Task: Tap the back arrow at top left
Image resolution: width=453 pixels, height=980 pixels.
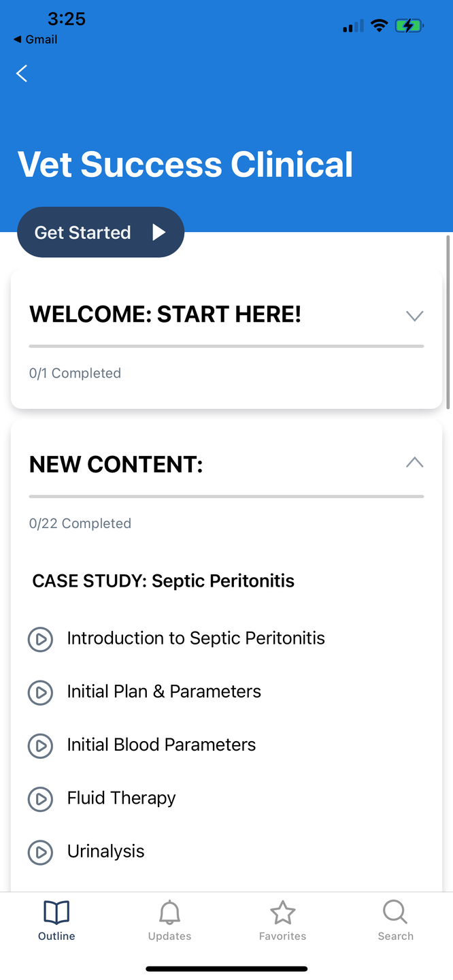Action: pos(22,73)
